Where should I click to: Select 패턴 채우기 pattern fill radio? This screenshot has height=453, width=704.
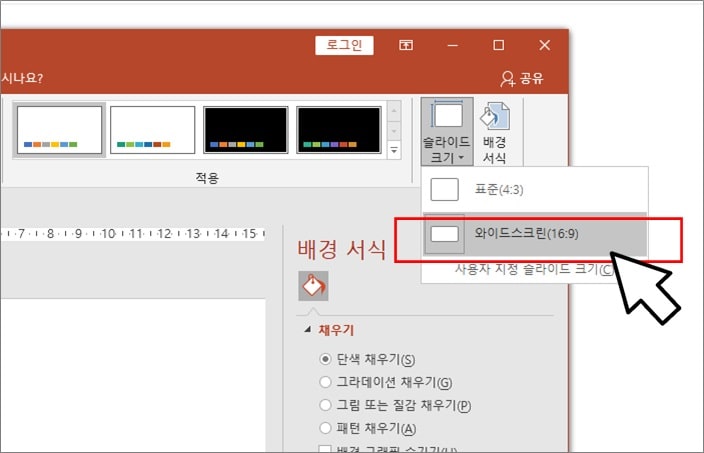325,428
